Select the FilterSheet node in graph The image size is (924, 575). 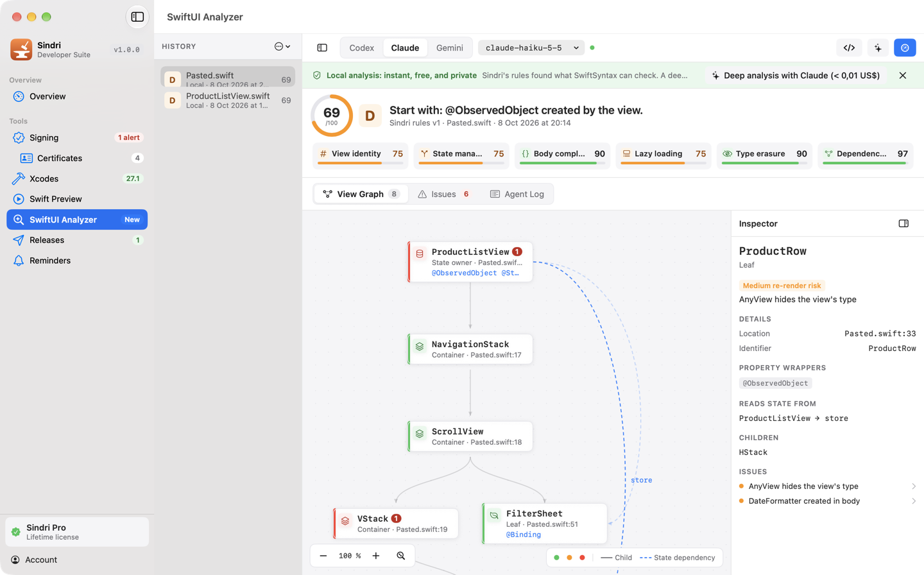tap(545, 524)
